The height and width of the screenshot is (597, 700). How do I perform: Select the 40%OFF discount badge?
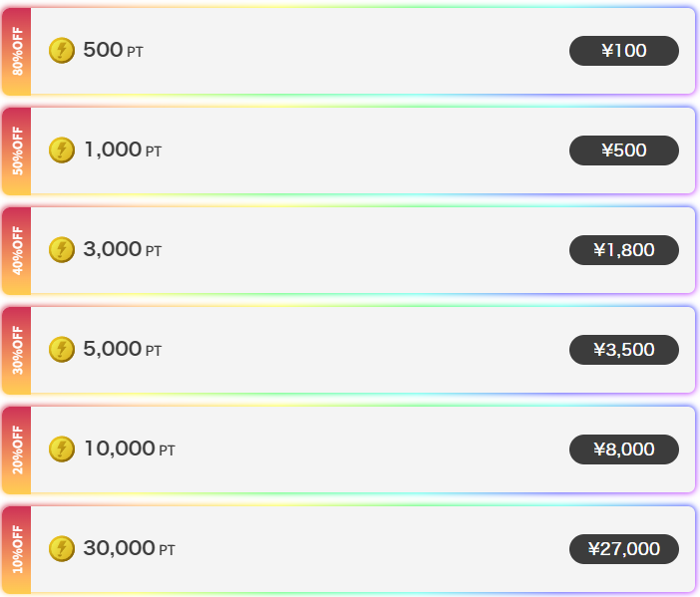[17, 250]
